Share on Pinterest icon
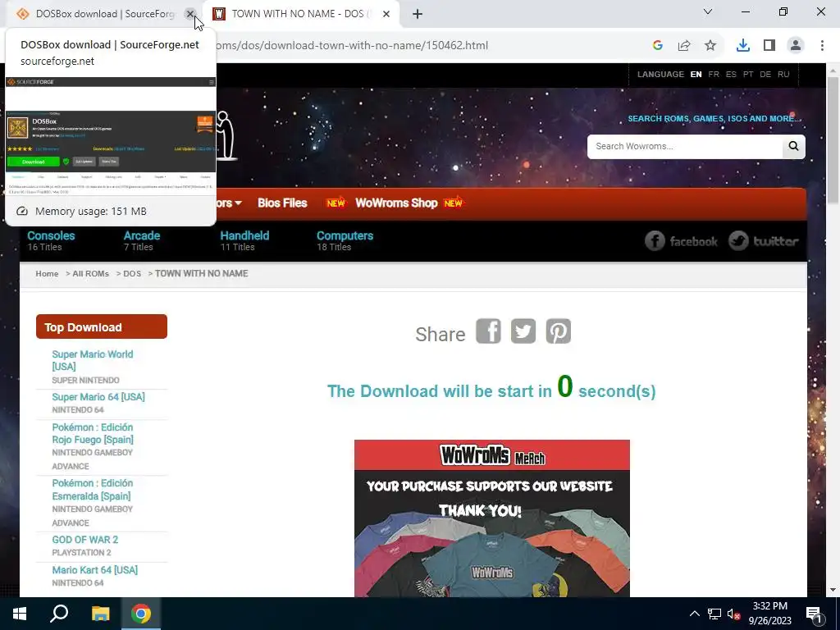 coord(558,331)
